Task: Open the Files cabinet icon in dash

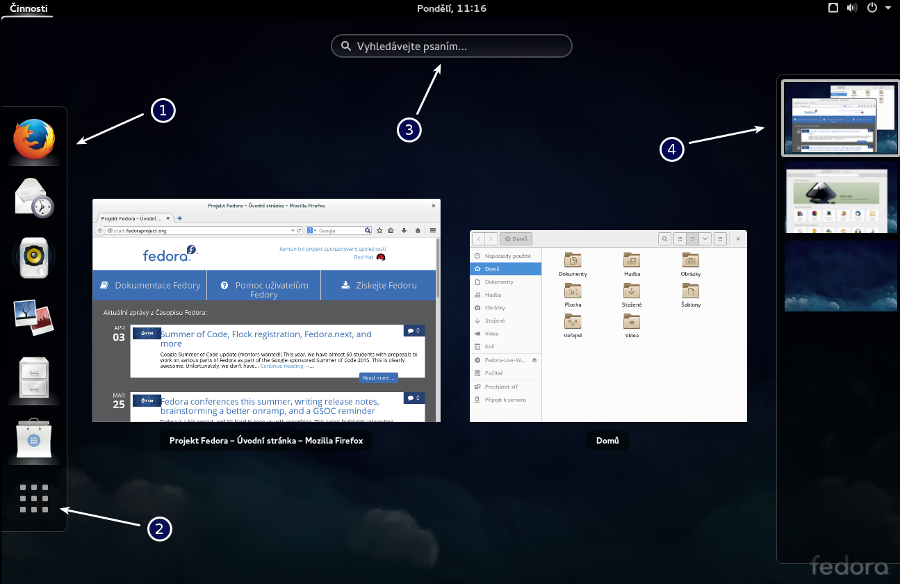Action: coord(34,378)
